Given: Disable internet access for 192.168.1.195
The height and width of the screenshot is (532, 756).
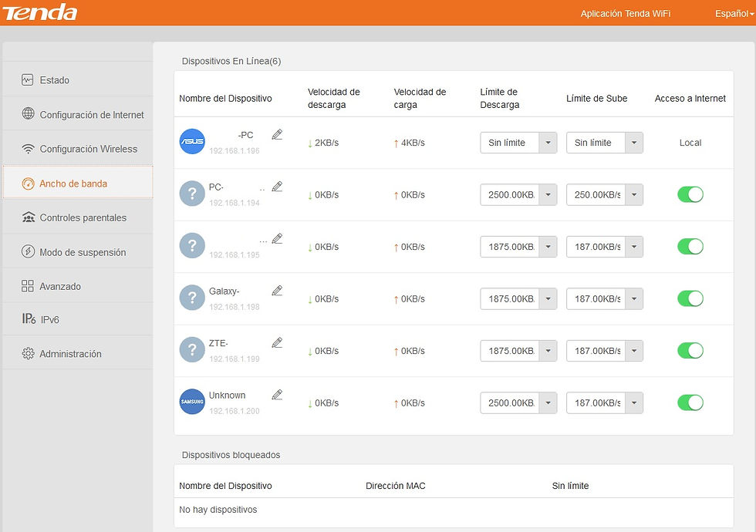Looking at the screenshot, I should (x=690, y=247).
